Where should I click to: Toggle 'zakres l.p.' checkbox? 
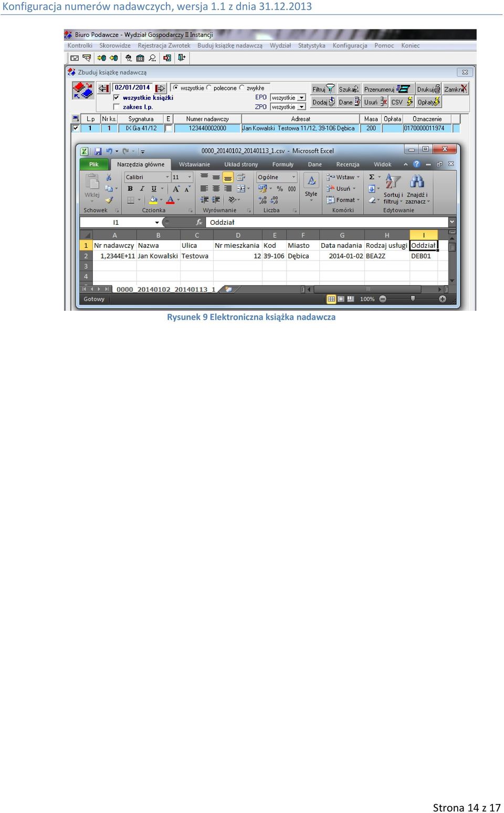coord(117,107)
